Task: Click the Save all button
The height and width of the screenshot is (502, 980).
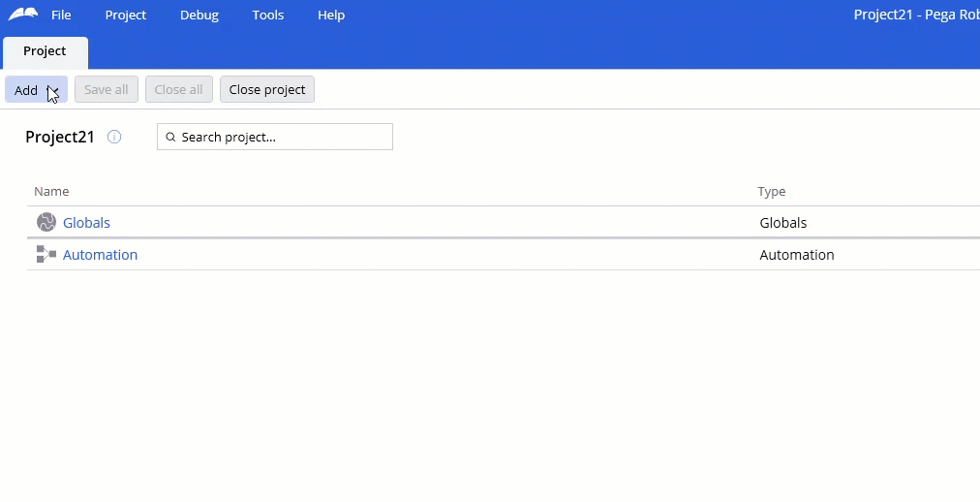Action: (107, 89)
